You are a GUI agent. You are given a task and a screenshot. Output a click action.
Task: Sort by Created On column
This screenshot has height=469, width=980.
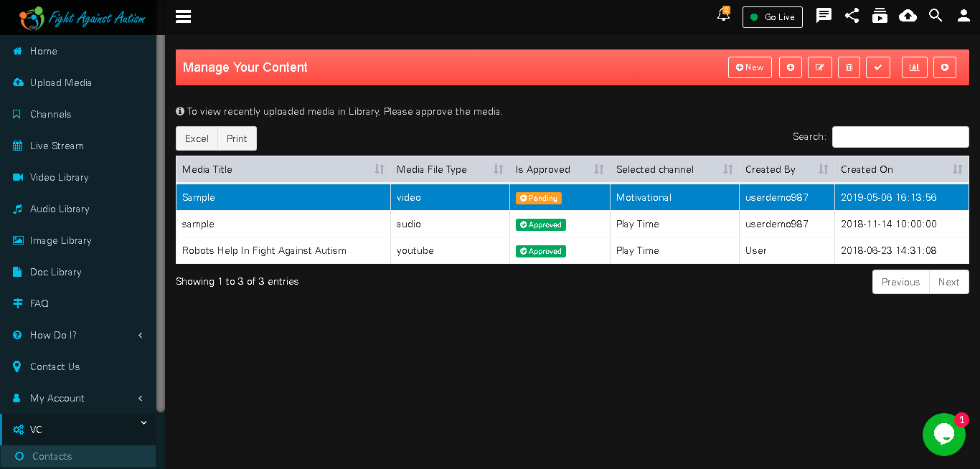pyautogui.click(x=902, y=169)
